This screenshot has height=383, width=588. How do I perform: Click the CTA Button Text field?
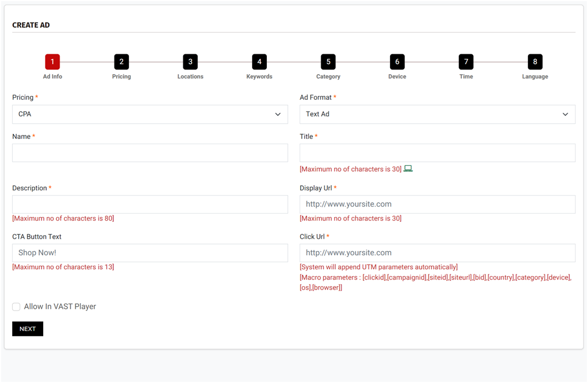tap(150, 253)
